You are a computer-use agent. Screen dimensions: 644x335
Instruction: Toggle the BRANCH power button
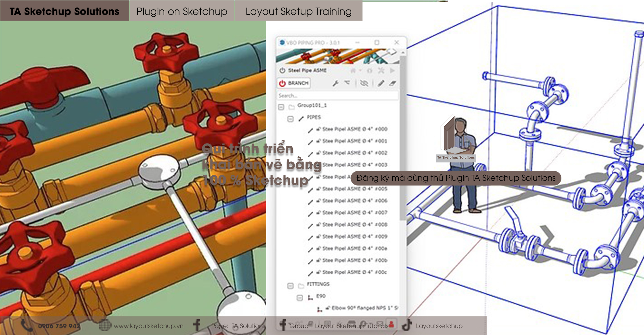[x=294, y=83]
